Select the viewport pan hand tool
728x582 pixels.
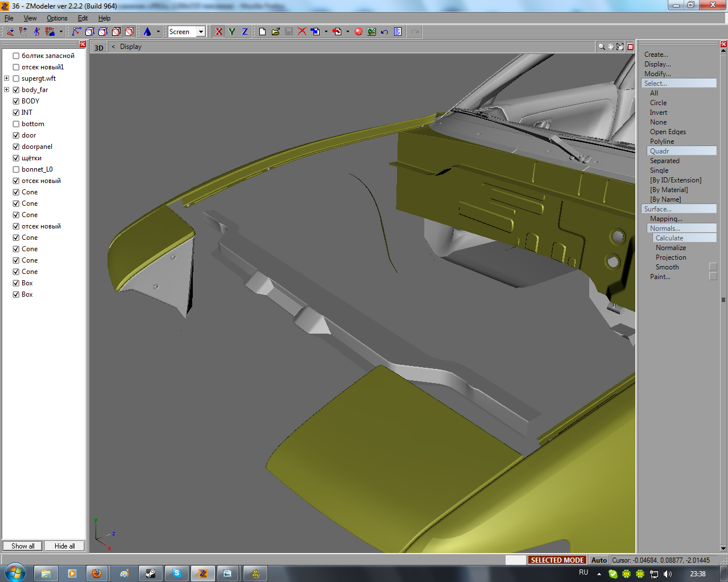[611, 47]
